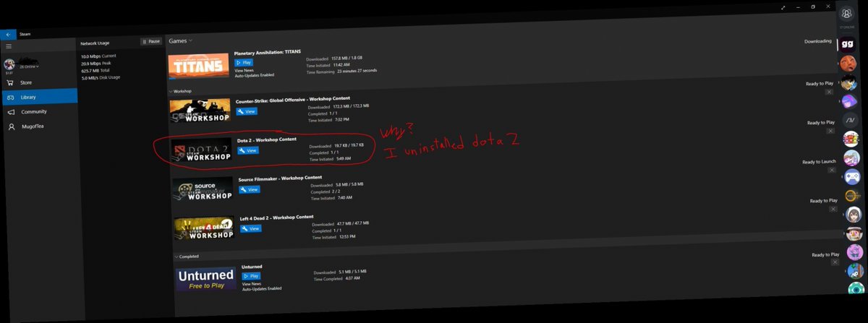Open the friends list icon at top right

(846, 14)
